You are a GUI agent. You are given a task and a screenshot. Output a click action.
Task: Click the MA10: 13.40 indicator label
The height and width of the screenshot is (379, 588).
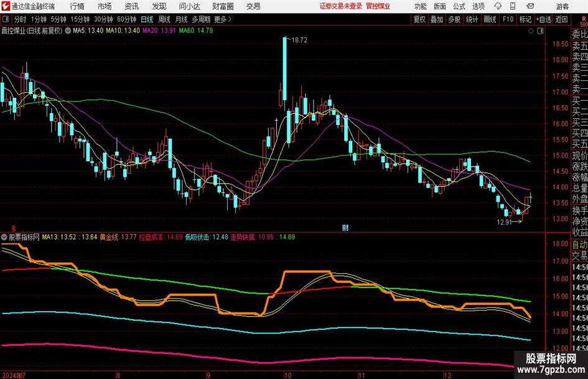tap(123, 30)
